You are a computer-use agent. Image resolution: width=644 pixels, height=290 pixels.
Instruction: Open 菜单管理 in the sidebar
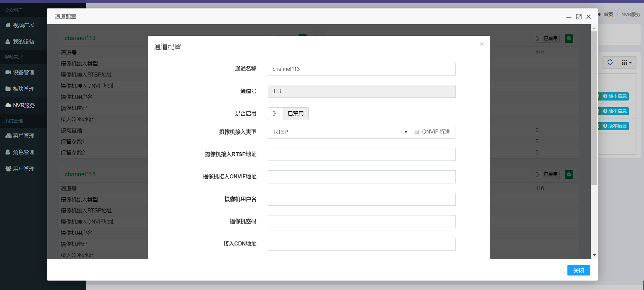[24, 136]
